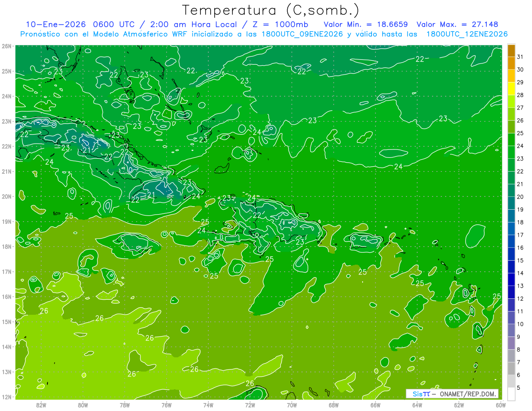The image size is (532, 411).
Task: Pick the purple colorbar swatch between 9 and 10
Action: coord(511,330)
